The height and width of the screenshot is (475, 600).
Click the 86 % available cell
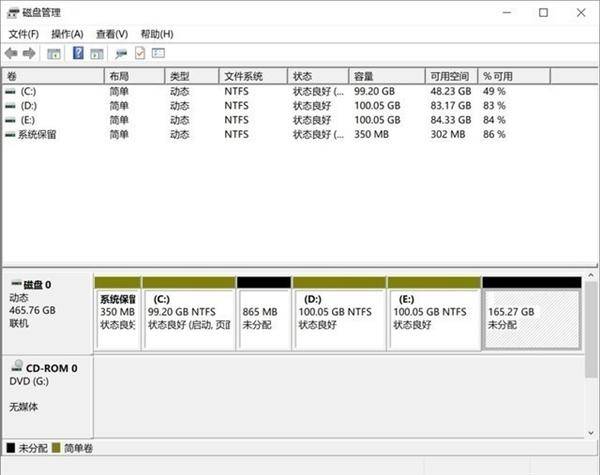(494, 134)
